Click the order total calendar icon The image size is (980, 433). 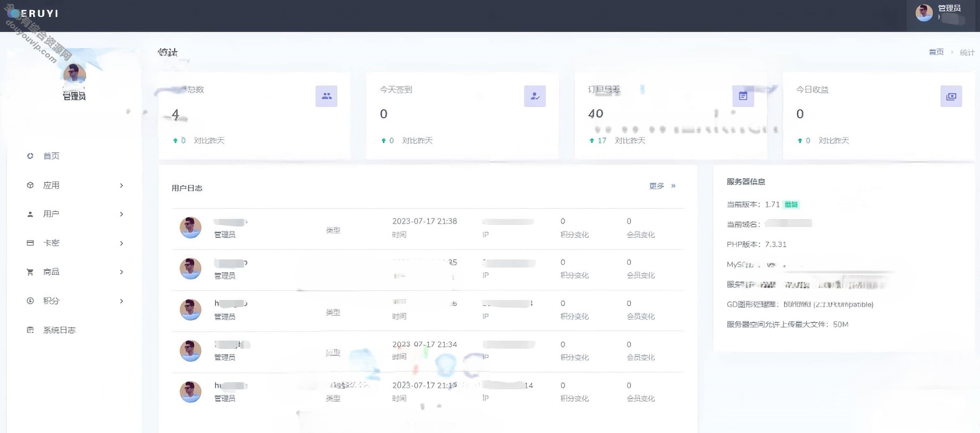(x=743, y=96)
